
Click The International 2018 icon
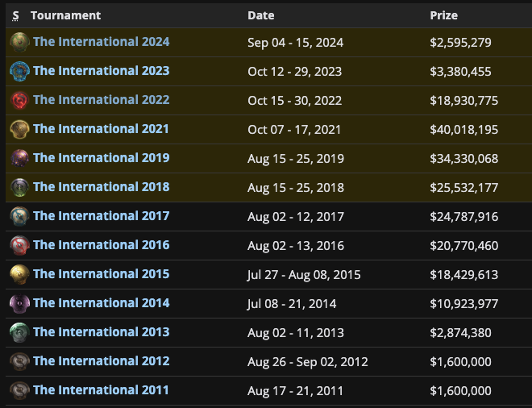(19, 187)
